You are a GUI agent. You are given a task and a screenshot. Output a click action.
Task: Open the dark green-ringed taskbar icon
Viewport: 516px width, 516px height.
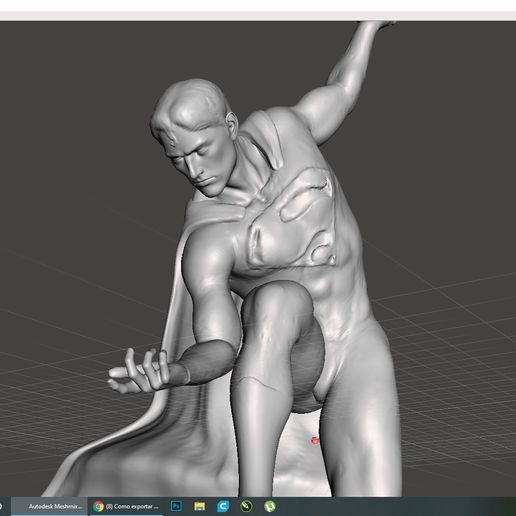coord(246,506)
